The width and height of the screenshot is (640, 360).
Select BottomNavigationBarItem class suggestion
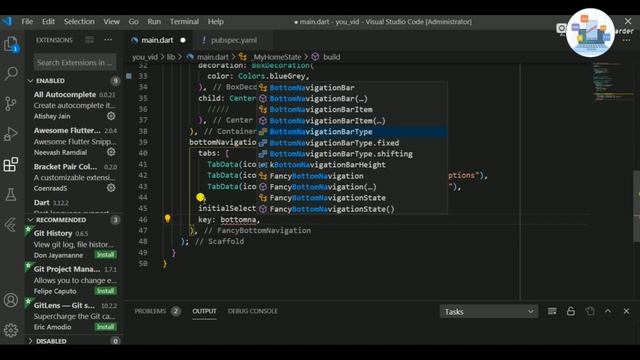point(352,109)
